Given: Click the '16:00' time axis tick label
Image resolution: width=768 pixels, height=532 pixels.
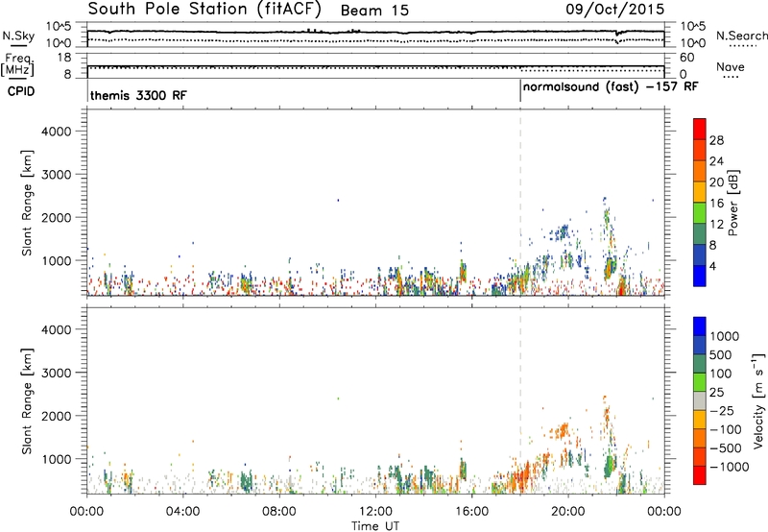Looking at the screenshot, I should click(472, 512).
